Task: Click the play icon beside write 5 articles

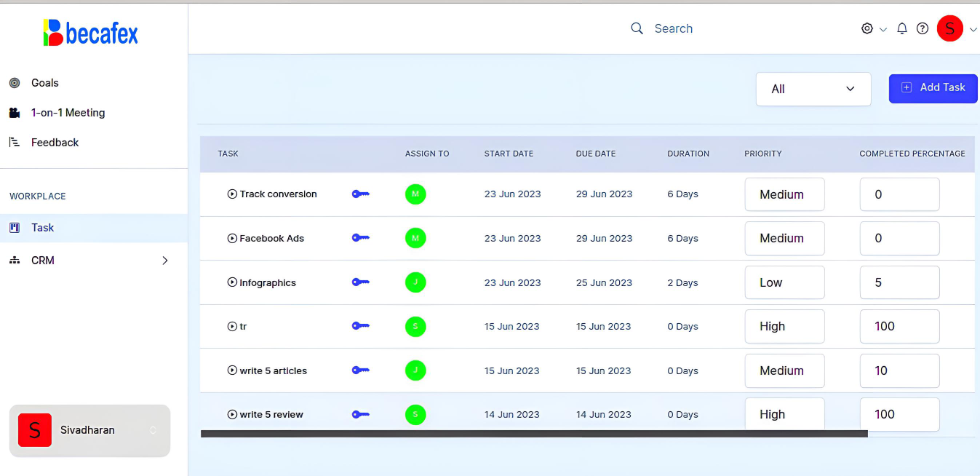Action: tap(232, 370)
